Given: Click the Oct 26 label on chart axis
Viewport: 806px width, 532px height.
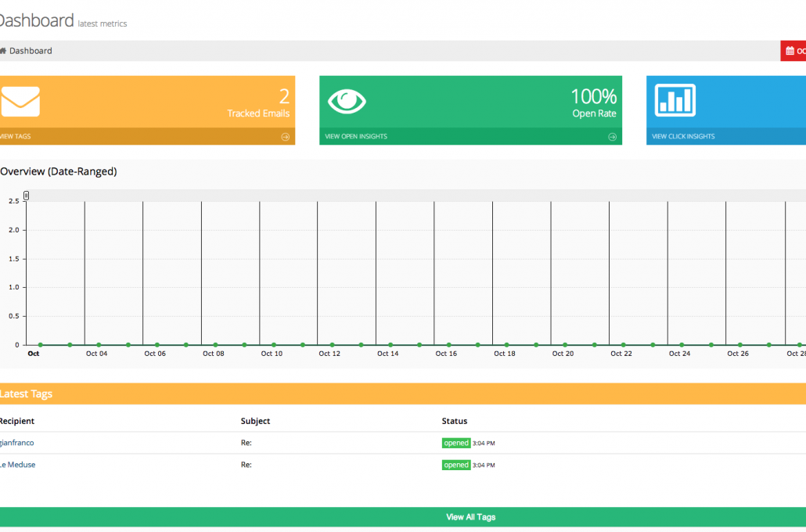Looking at the screenshot, I should click(x=738, y=354).
